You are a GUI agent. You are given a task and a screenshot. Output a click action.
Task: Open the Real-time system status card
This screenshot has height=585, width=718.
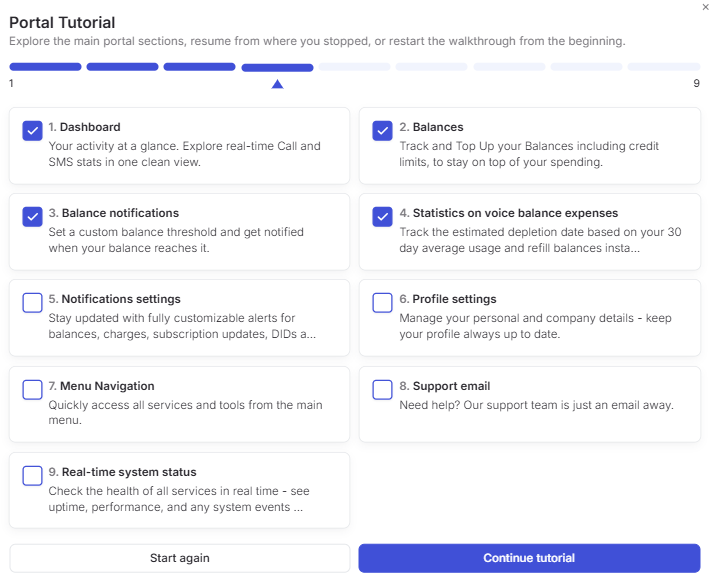pyautogui.click(x=180, y=490)
